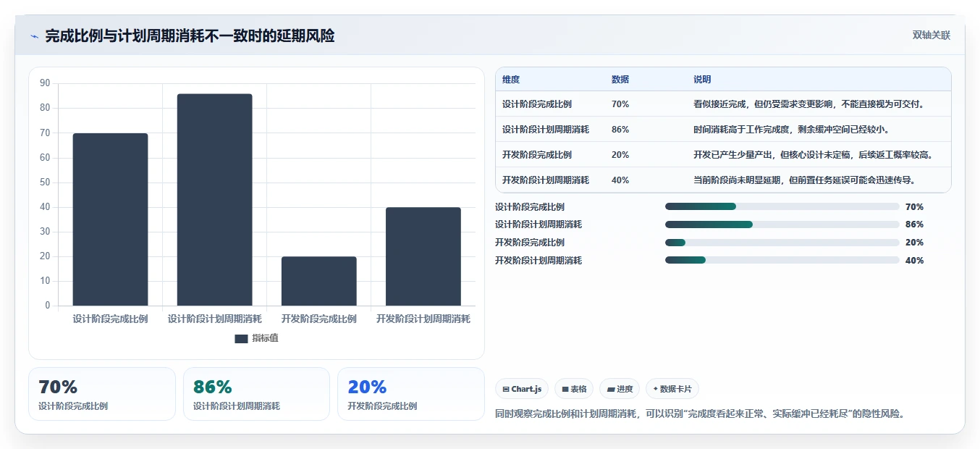Image resolution: width=980 pixels, height=449 pixels.
Task: Select table row 设计阶段计划周期消耗
Action: point(723,129)
